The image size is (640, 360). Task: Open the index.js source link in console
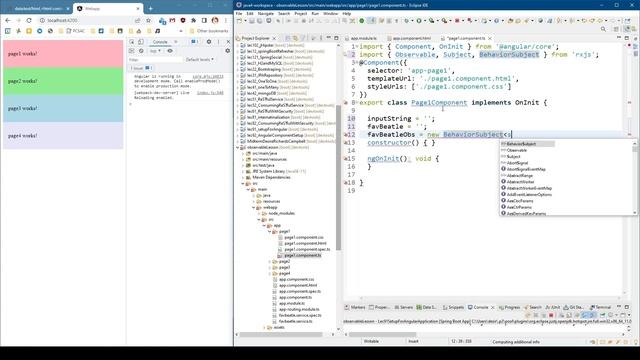[210, 93]
